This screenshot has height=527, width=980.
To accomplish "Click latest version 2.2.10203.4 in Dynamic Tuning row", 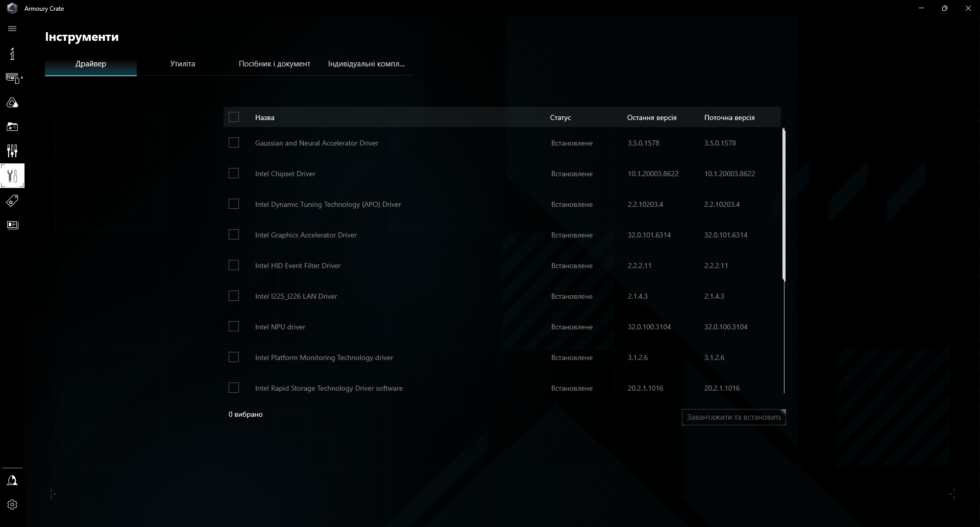I will pos(646,204).
